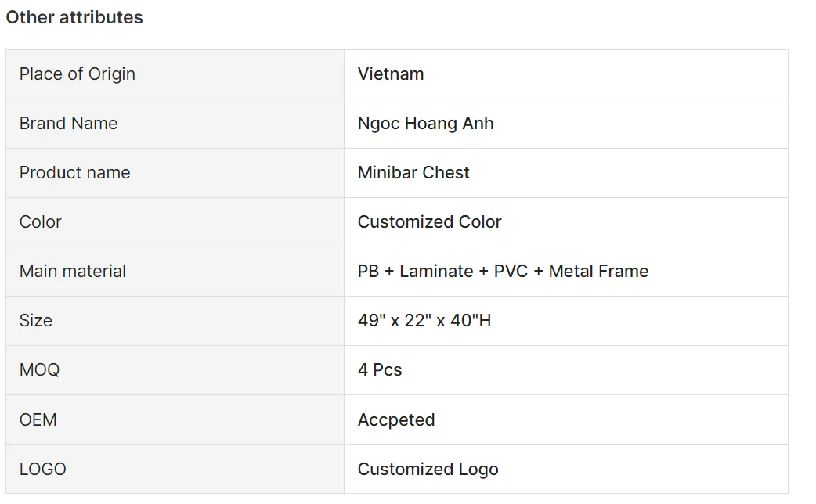The image size is (816, 504).
Task: Select the "Vietnam" value cell
Action: 391,74
